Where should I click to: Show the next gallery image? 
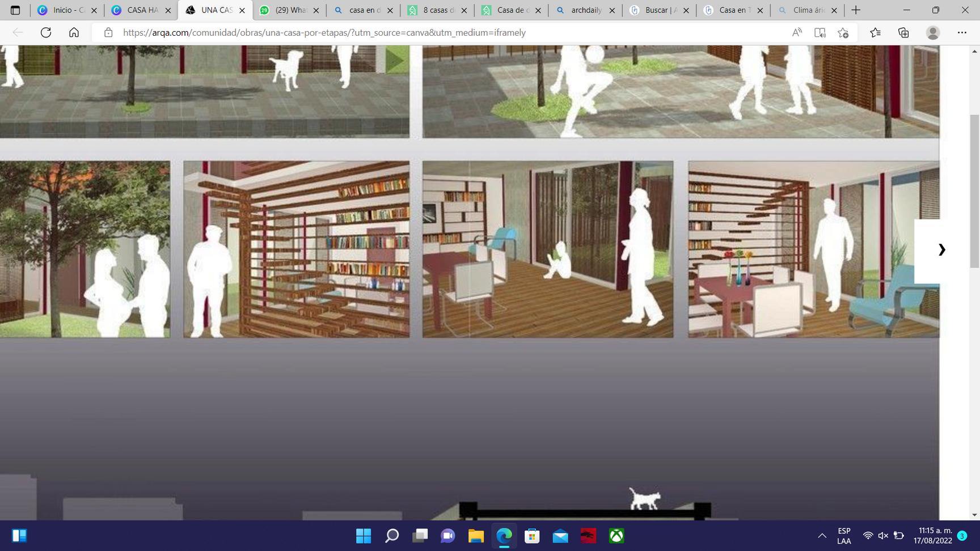pos(941,250)
